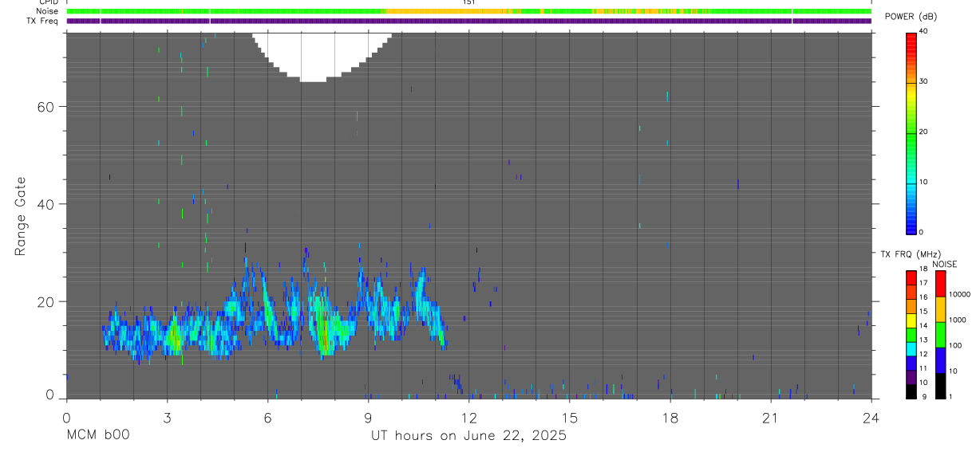Click the 3 hour tick label
This screenshot has width=980, height=452.
[x=167, y=418]
